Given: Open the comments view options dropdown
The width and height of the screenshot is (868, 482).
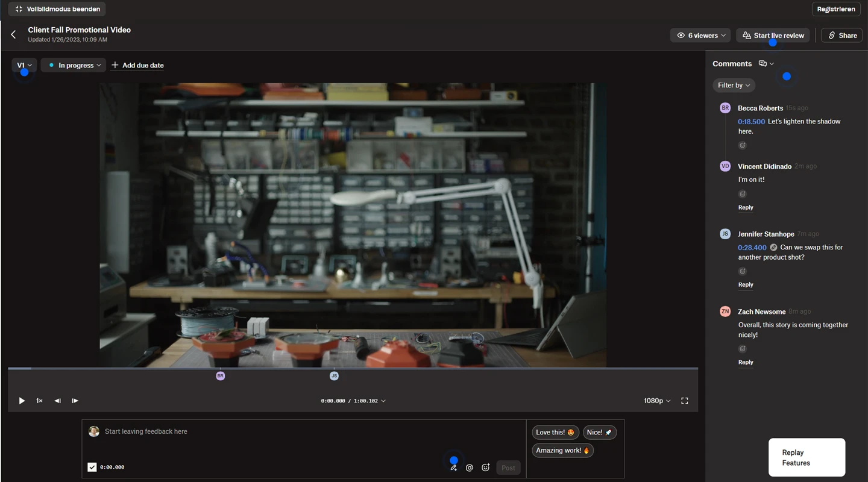Looking at the screenshot, I should (x=766, y=63).
